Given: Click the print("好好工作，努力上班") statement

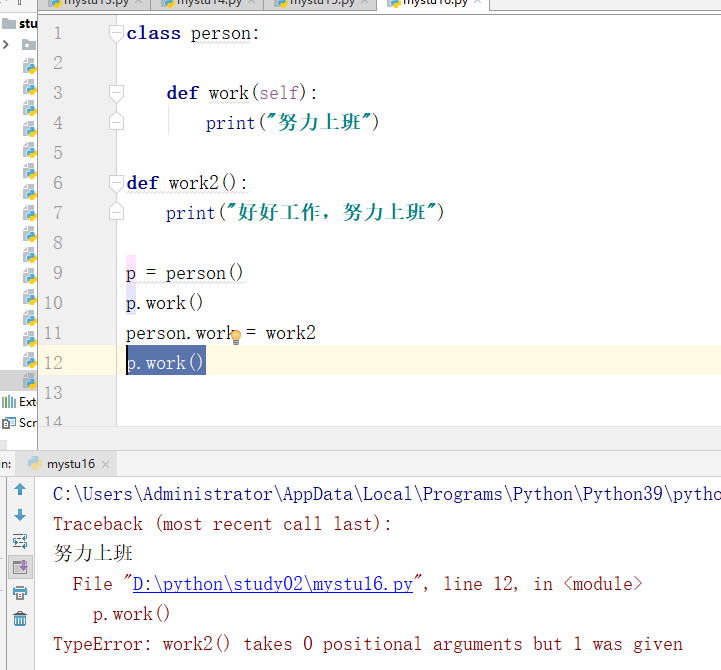Looking at the screenshot, I should [x=304, y=213].
